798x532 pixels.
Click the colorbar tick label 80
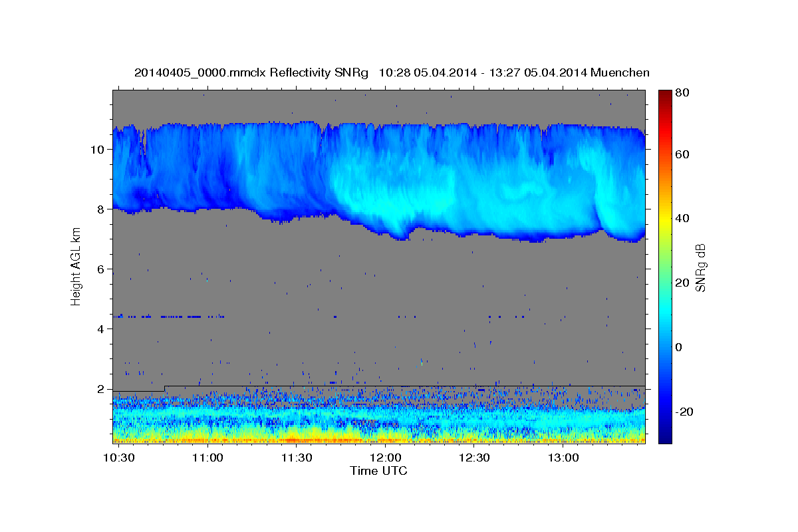tap(682, 93)
